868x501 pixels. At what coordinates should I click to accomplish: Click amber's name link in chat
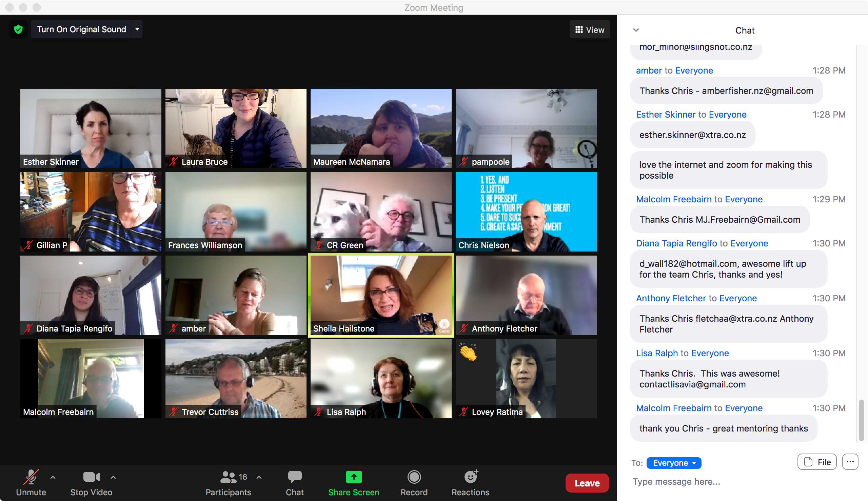[x=649, y=71]
